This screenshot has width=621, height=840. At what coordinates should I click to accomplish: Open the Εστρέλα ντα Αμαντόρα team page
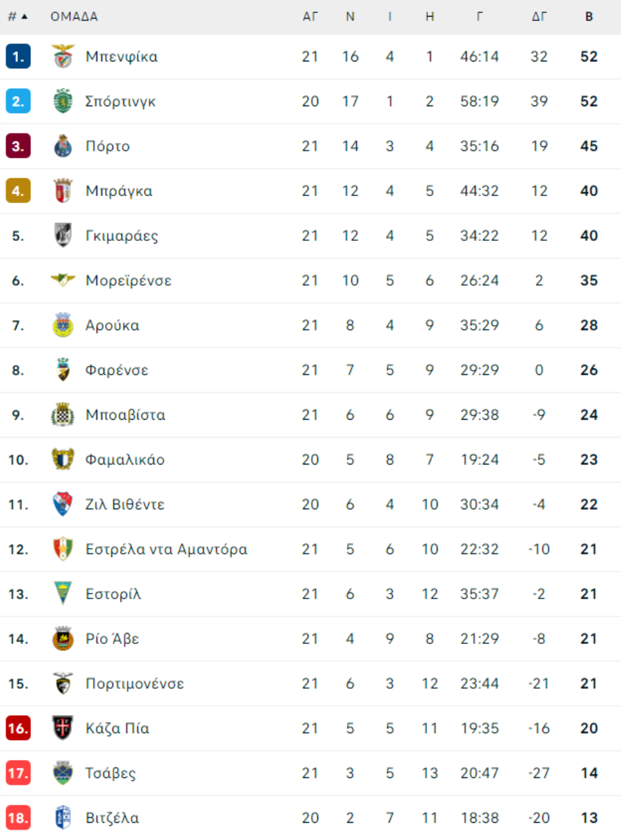(166, 549)
